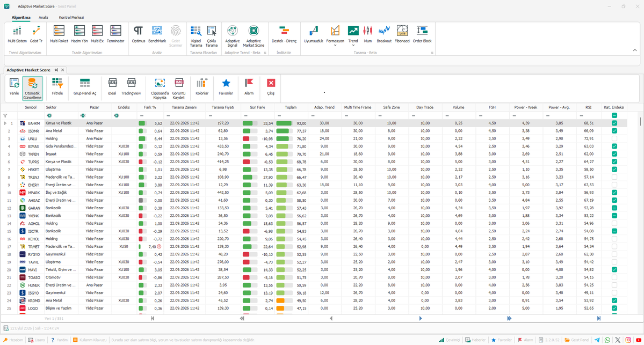The width and height of the screenshot is (644, 345).
Task: Open the Adaptive Signal tool
Action: coord(233,36)
